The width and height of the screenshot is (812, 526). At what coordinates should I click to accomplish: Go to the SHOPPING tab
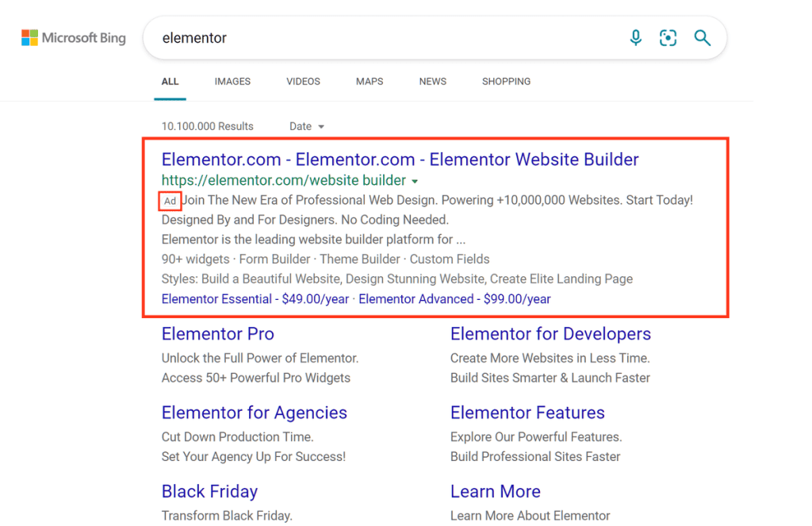pyautogui.click(x=506, y=82)
